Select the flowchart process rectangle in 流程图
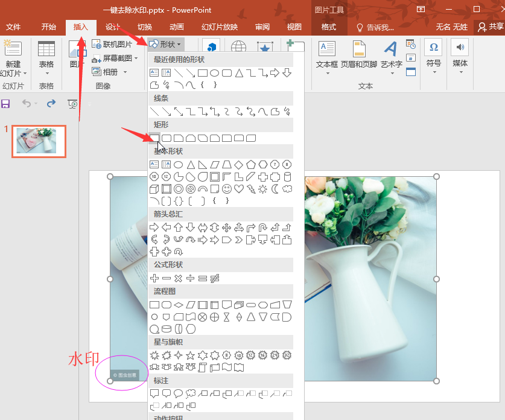This screenshot has width=505, height=420. pos(154,305)
